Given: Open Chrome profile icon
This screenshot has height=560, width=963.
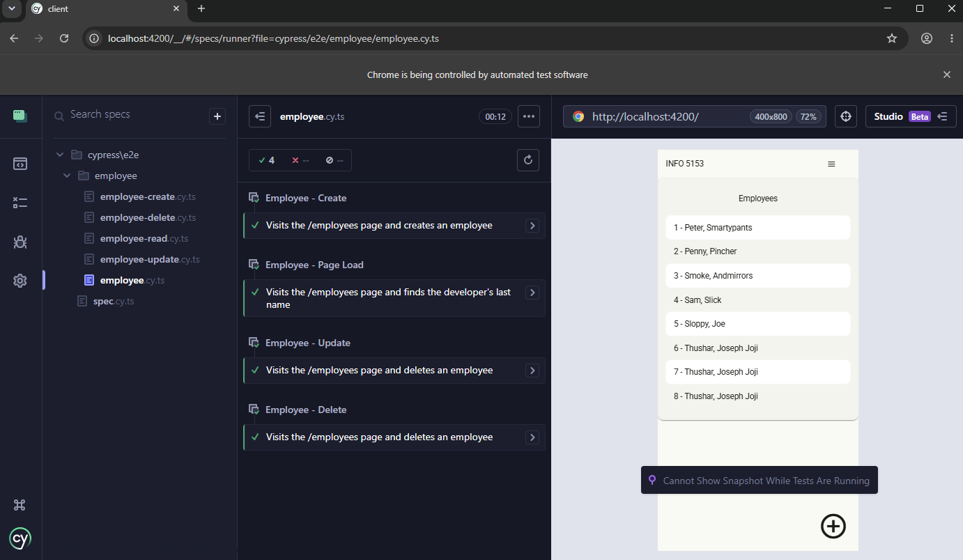Looking at the screenshot, I should [x=927, y=38].
